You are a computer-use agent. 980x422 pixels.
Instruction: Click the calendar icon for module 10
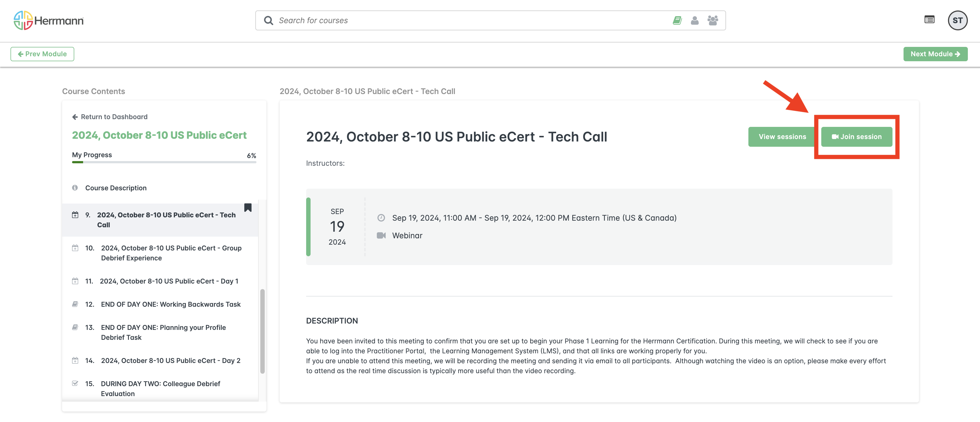[75, 248]
